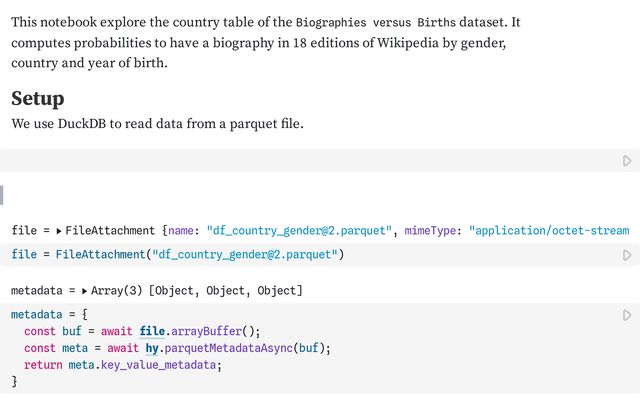Click the name value df_country_gender@2.parquet in output
This screenshot has width=640, height=400.
tap(299, 231)
